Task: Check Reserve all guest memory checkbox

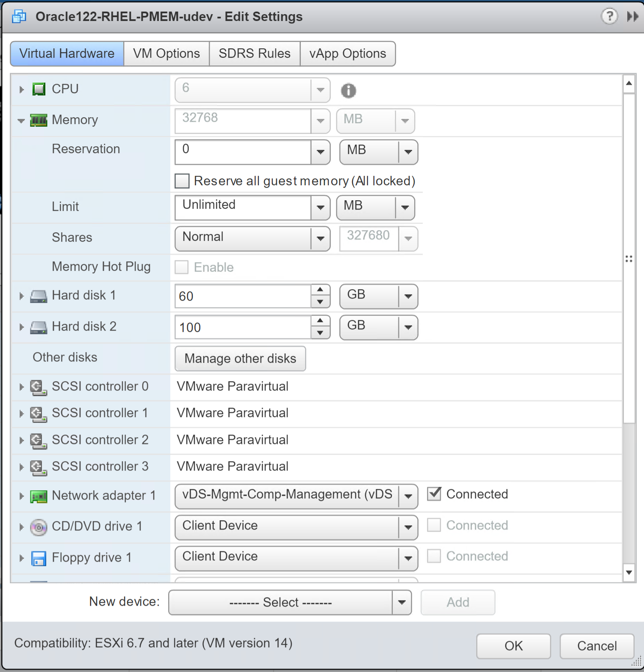Action: [182, 181]
